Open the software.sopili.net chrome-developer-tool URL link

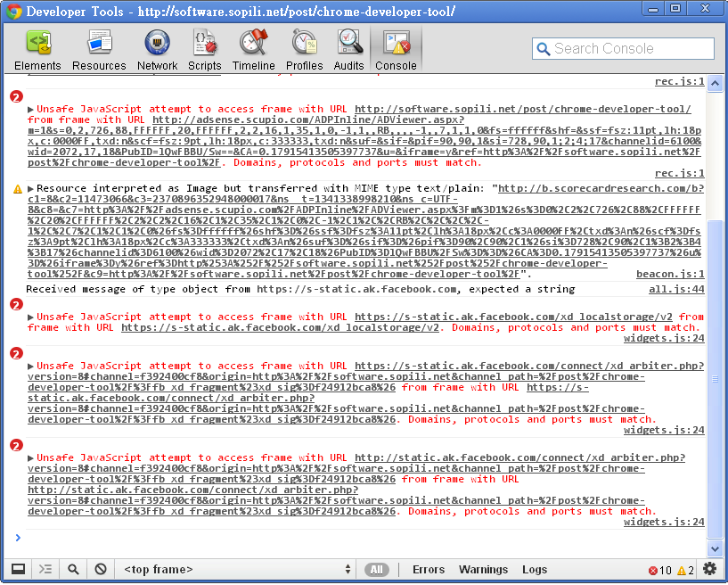(x=523, y=109)
